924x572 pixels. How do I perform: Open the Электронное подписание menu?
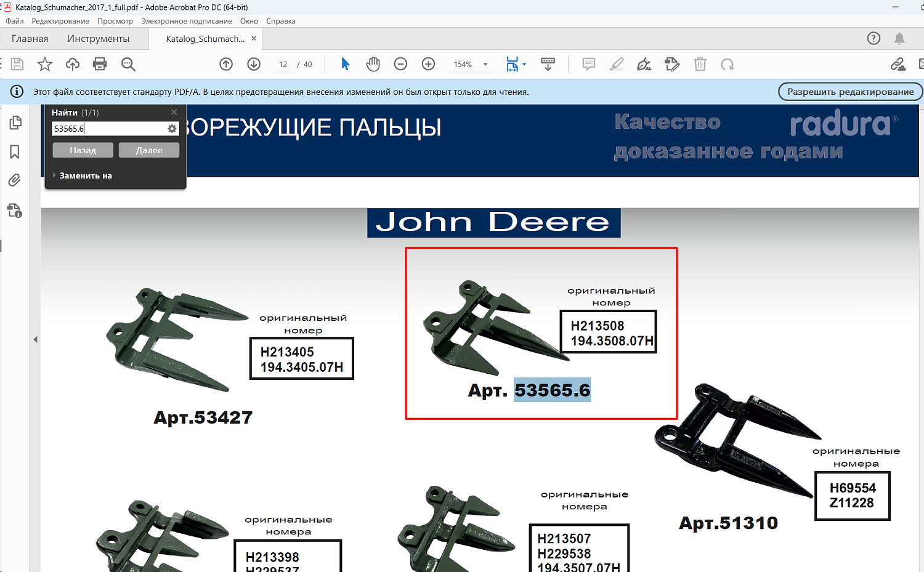[x=187, y=21]
